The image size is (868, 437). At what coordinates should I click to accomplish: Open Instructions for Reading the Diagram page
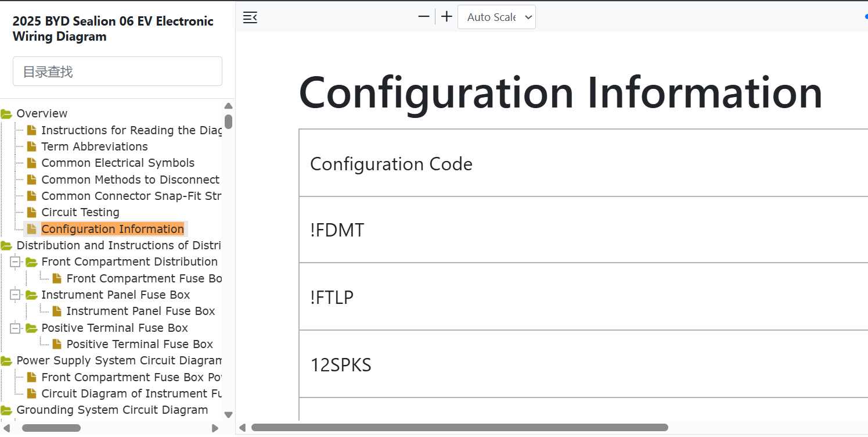pos(132,130)
